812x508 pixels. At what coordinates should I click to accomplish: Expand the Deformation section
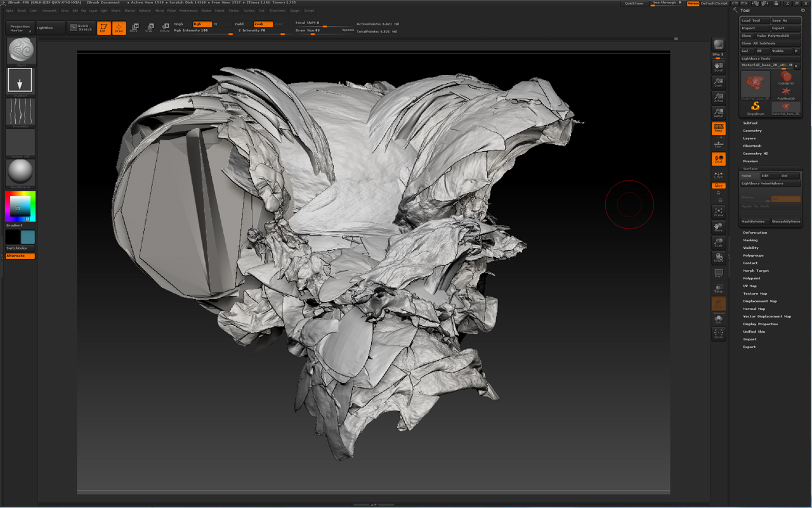point(755,232)
